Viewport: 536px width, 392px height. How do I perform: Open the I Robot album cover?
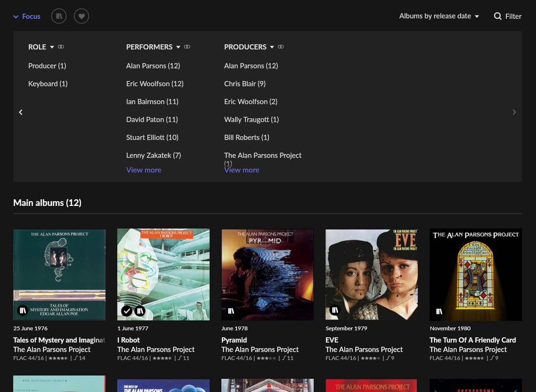click(163, 275)
